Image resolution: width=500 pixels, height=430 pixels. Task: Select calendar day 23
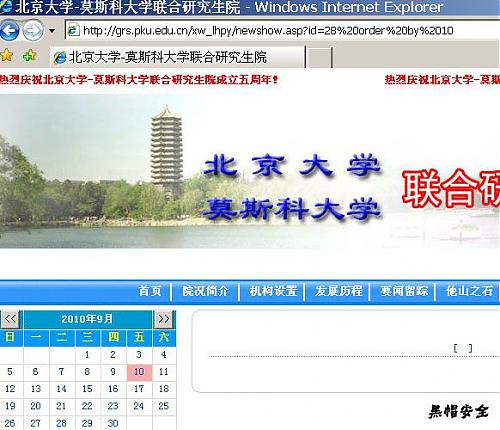click(113, 406)
